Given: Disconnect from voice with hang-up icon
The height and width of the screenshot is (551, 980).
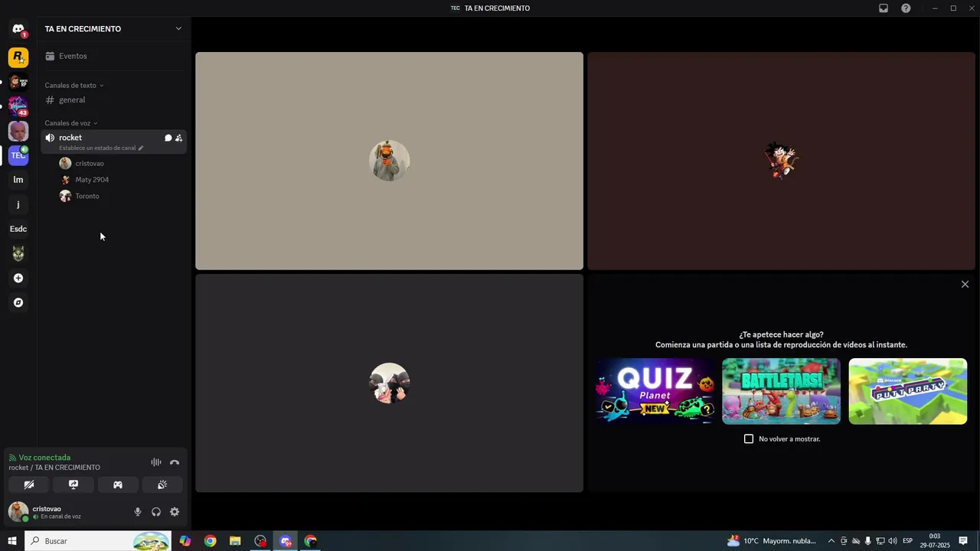Looking at the screenshot, I should coord(175,462).
